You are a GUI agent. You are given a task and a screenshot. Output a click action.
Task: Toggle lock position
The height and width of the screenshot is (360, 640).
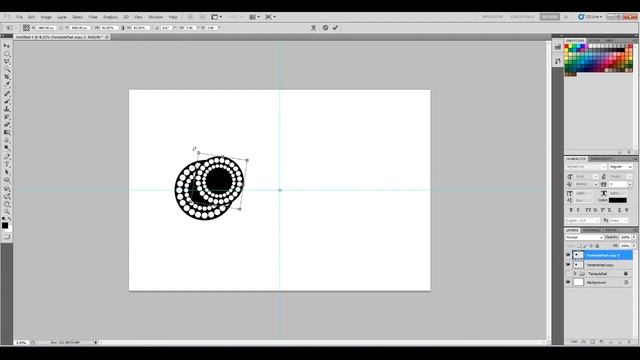point(591,246)
